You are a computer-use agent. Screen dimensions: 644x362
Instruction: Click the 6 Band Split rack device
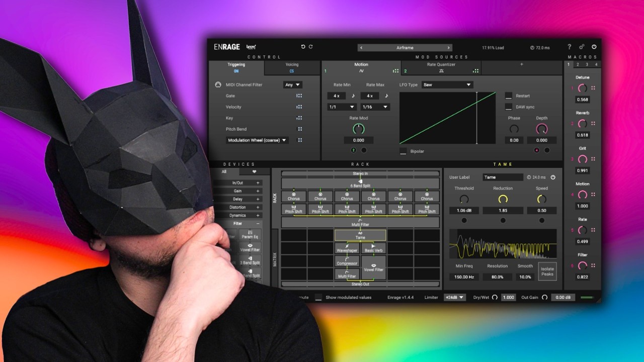(x=360, y=184)
